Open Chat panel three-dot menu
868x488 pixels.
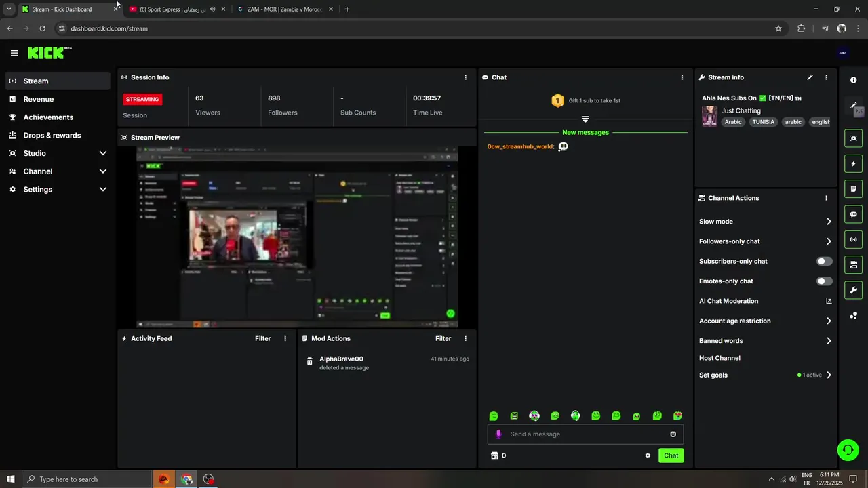coord(682,77)
